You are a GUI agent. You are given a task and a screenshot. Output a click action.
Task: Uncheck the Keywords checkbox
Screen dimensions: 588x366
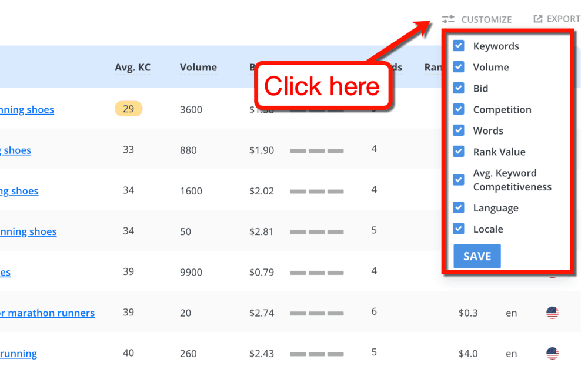pyautogui.click(x=459, y=46)
